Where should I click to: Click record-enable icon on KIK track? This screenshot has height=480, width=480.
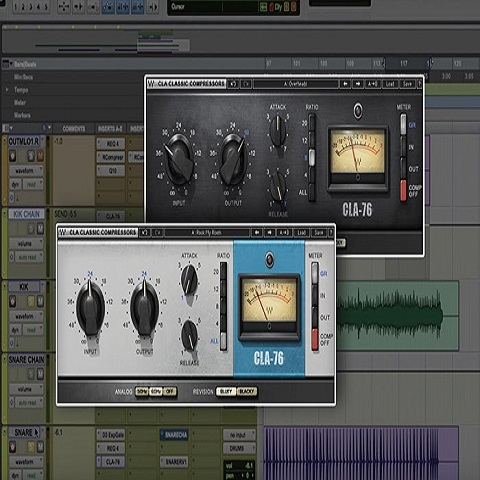click(x=13, y=301)
